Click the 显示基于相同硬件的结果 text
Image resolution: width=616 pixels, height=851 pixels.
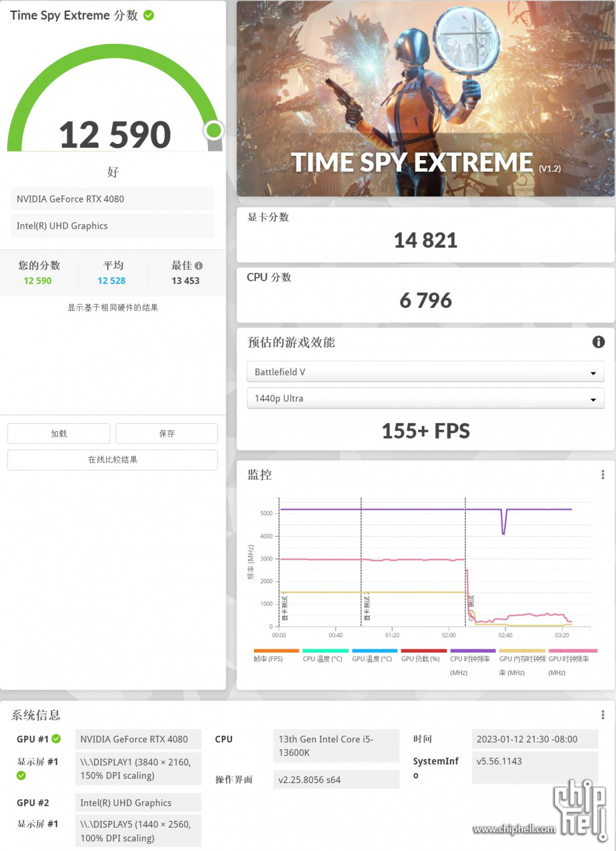[x=113, y=307]
